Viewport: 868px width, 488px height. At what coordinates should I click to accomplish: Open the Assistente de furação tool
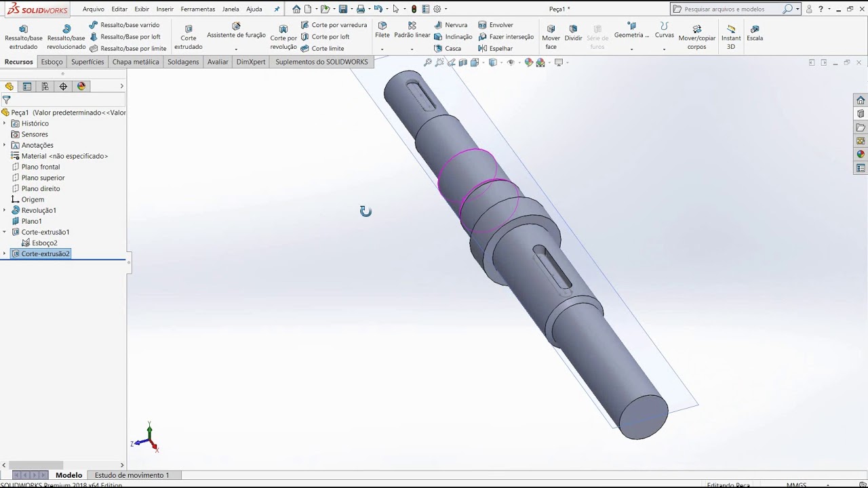pos(236,30)
